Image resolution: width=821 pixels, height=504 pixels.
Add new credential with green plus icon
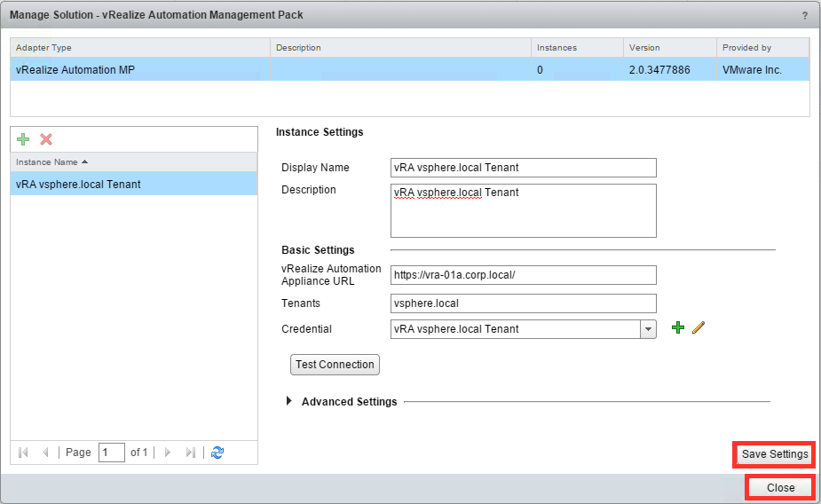pos(678,327)
